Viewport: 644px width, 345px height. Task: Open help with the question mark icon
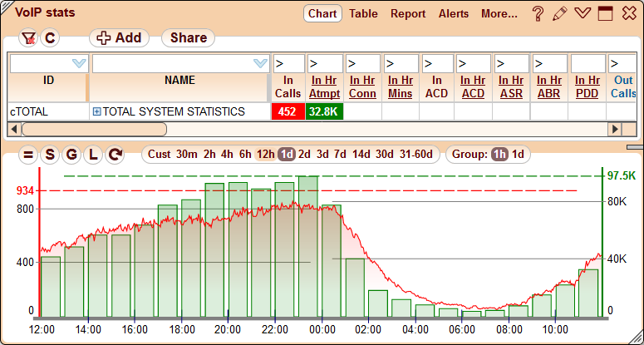tap(538, 14)
